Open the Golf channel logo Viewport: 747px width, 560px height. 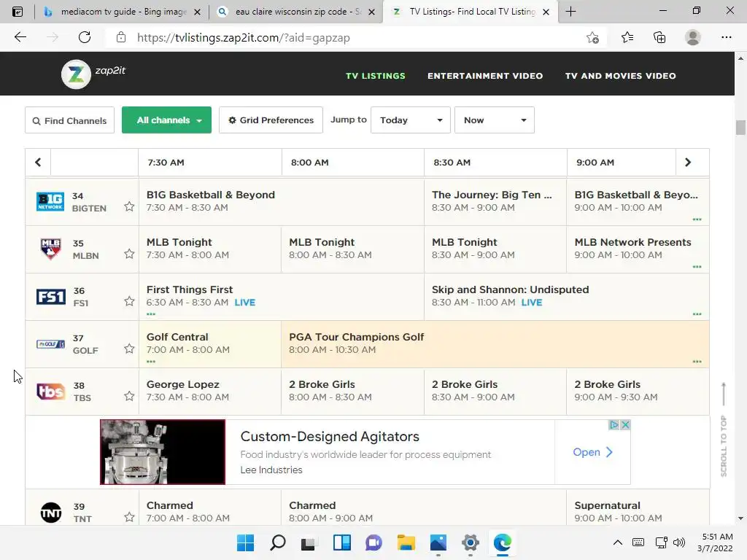(50, 344)
